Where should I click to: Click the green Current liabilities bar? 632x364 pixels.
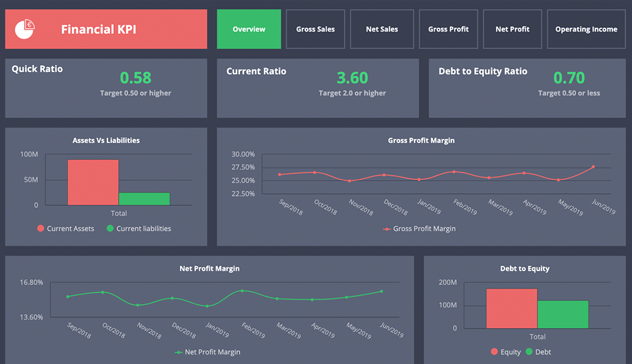[x=144, y=198]
